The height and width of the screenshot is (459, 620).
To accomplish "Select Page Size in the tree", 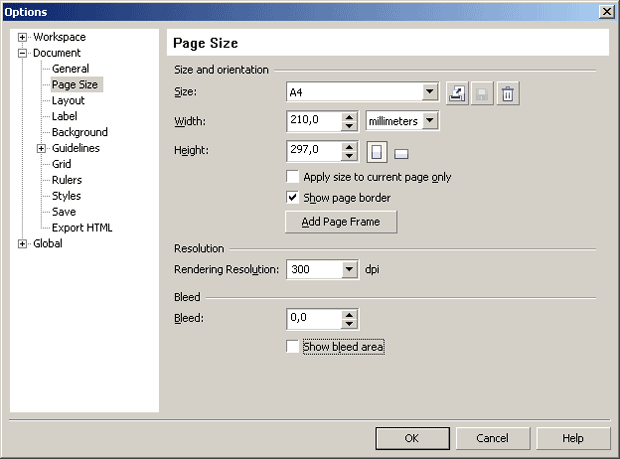I will [75, 84].
